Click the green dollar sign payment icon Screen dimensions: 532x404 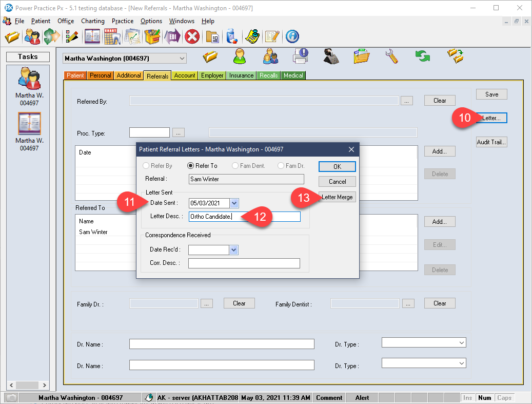tap(52, 36)
